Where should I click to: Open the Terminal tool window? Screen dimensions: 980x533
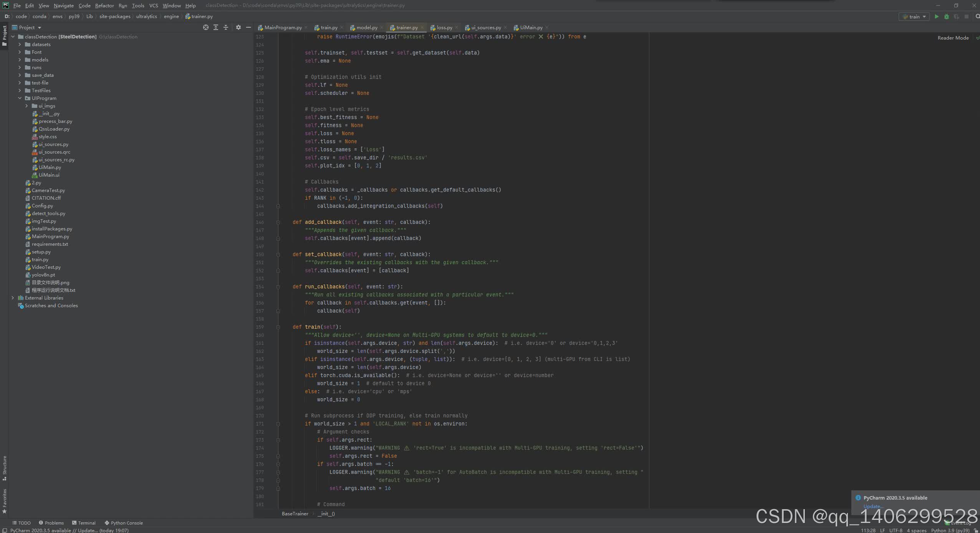tap(84, 523)
